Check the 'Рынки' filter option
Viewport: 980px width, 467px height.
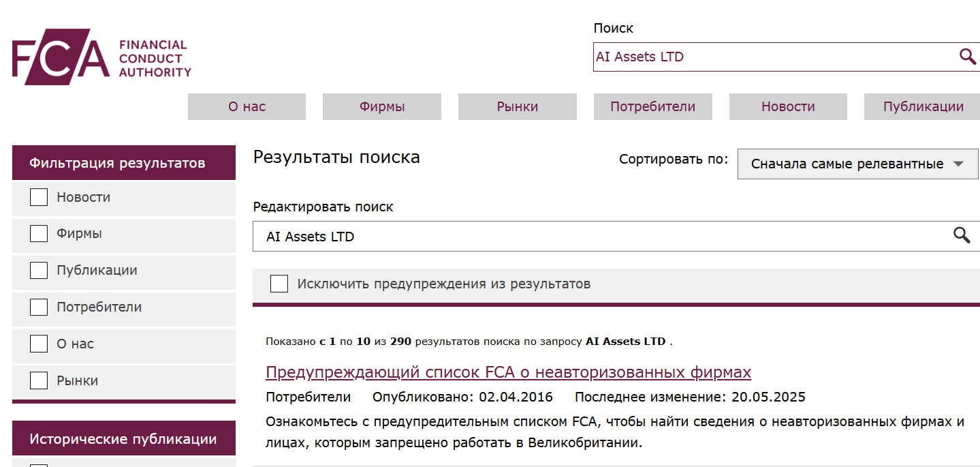[x=38, y=380]
